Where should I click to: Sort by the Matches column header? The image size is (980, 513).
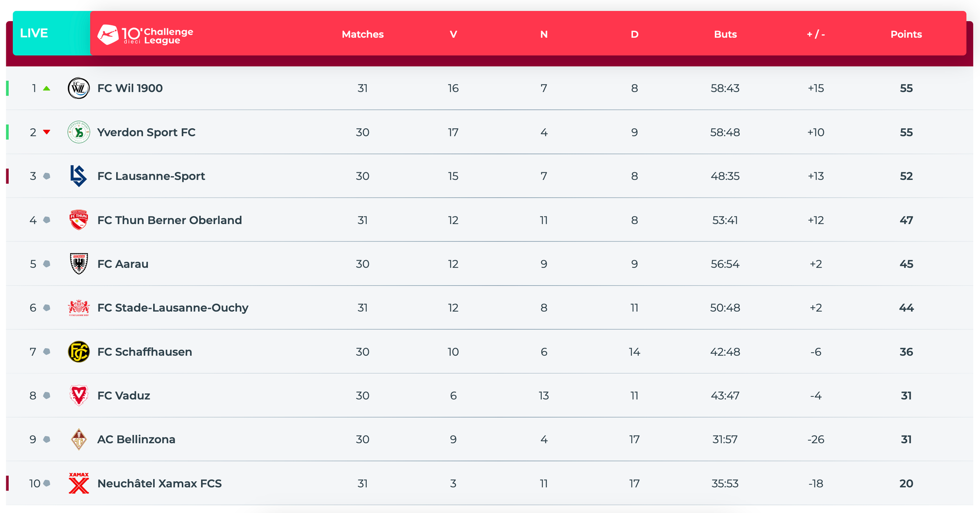pos(363,34)
